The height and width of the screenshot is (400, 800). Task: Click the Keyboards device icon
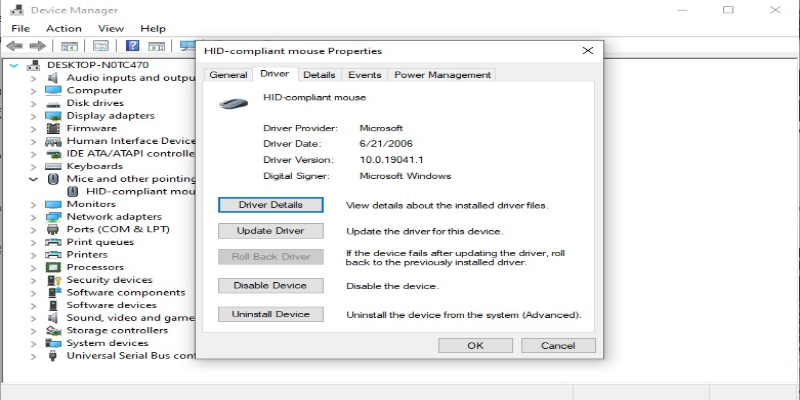56,166
